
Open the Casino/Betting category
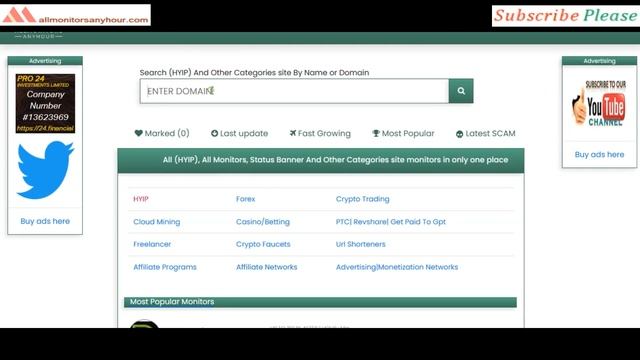pyautogui.click(x=263, y=222)
